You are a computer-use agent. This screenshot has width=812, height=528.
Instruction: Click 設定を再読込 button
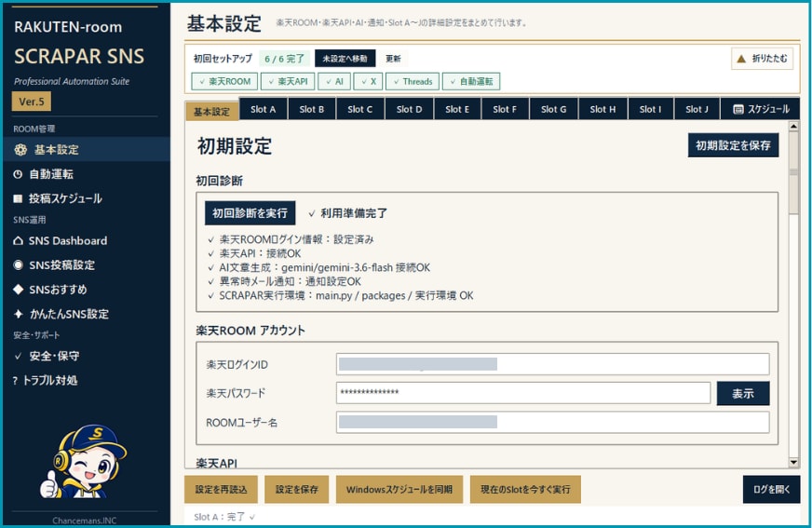pos(221,489)
